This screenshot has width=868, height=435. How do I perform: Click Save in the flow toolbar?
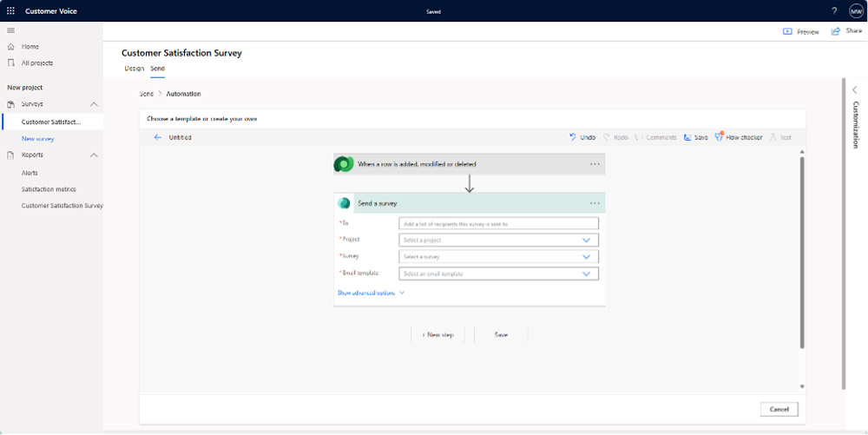point(696,137)
